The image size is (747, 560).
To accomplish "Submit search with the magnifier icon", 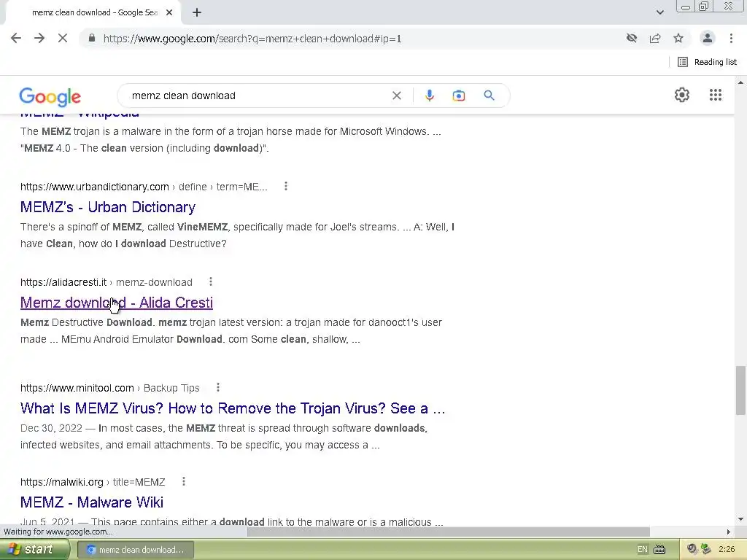I will (489, 96).
